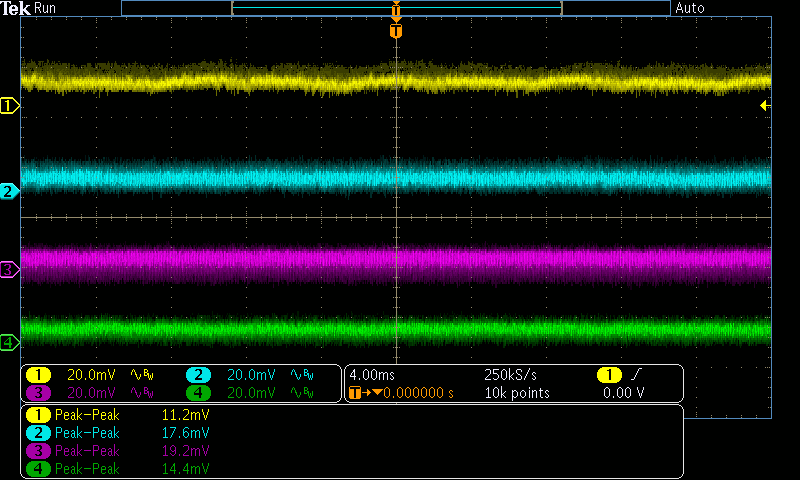
Task: Click the orange trigger delay T icon in readout
Action: point(354,393)
